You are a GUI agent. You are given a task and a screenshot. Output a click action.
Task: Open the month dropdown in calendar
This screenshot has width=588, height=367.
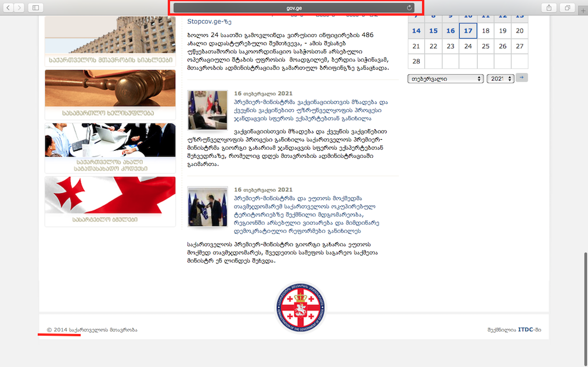tap(445, 78)
